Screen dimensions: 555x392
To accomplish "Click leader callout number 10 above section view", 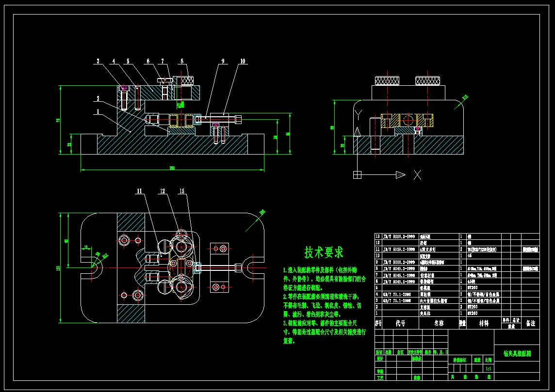I will coord(243,61).
